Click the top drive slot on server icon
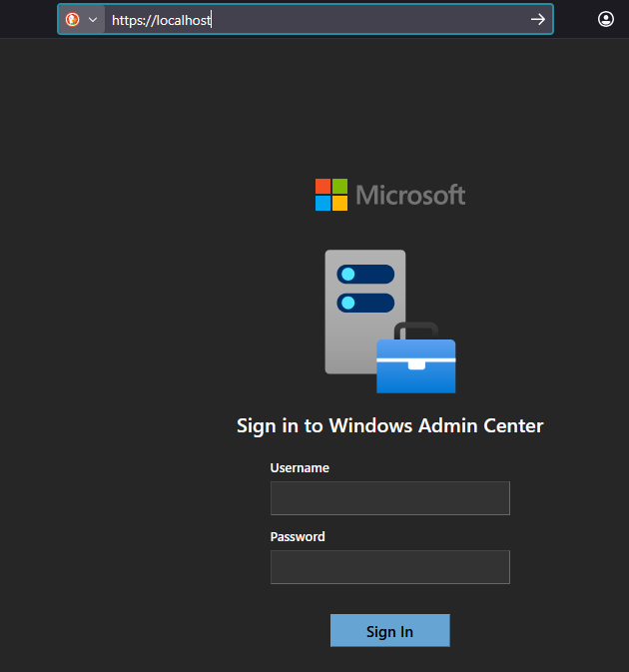 pyautogui.click(x=365, y=274)
